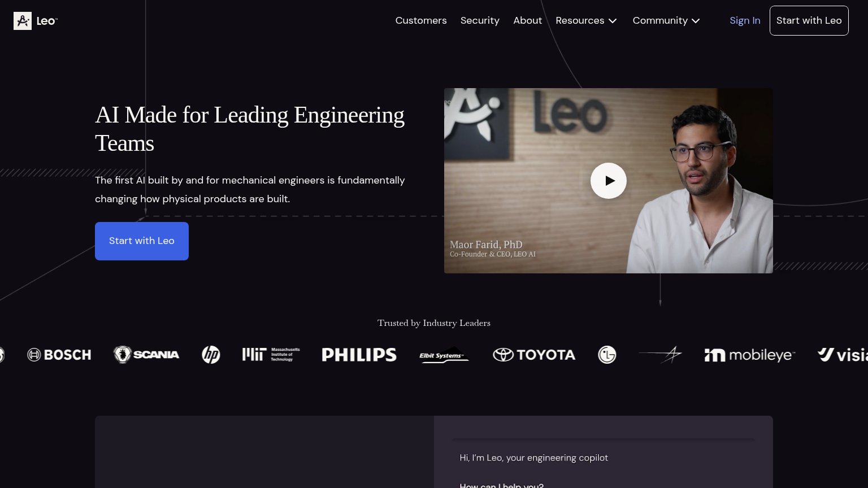
Task: Click outlined Start with Leo header button
Action: coord(809,20)
